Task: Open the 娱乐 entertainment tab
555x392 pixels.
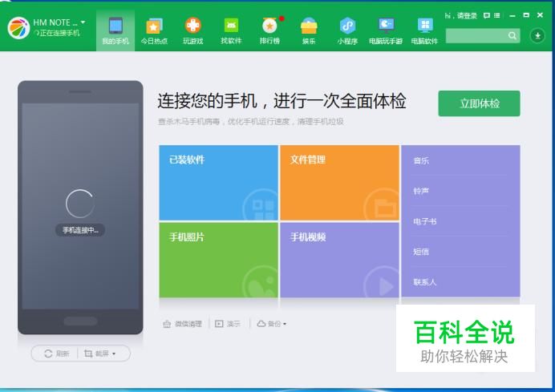Action: click(x=309, y=31)
